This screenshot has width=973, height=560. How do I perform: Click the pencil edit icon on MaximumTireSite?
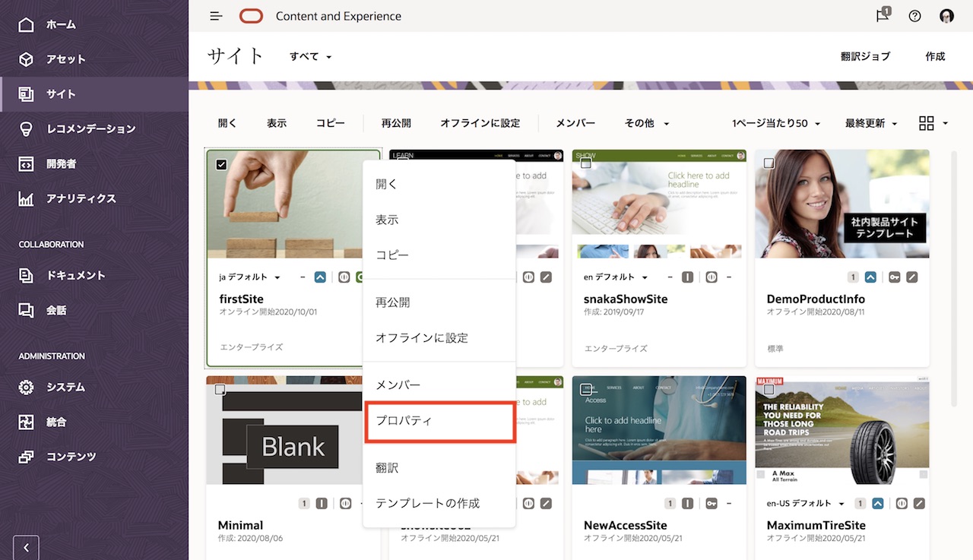click(x=921, y=503)
